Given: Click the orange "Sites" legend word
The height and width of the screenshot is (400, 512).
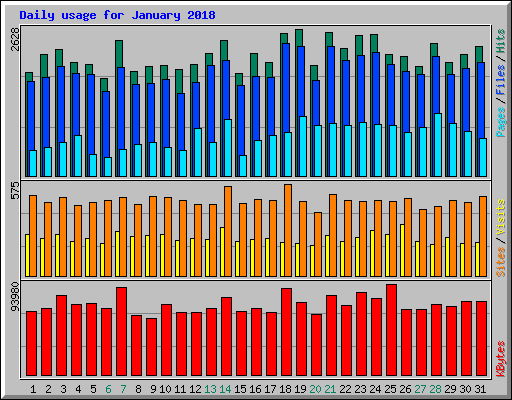Looking at the screenshot, I should pos(500,262).
